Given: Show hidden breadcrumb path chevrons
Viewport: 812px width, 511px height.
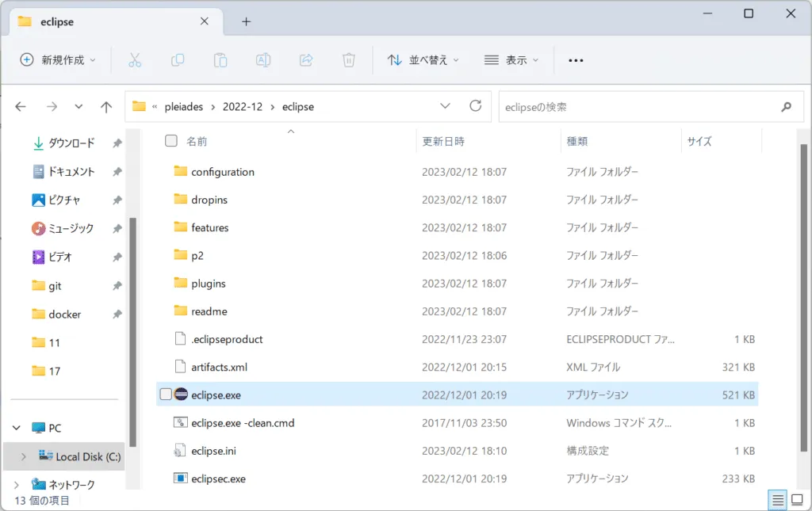Looking at the screenshot, I should tap(155, 106).
